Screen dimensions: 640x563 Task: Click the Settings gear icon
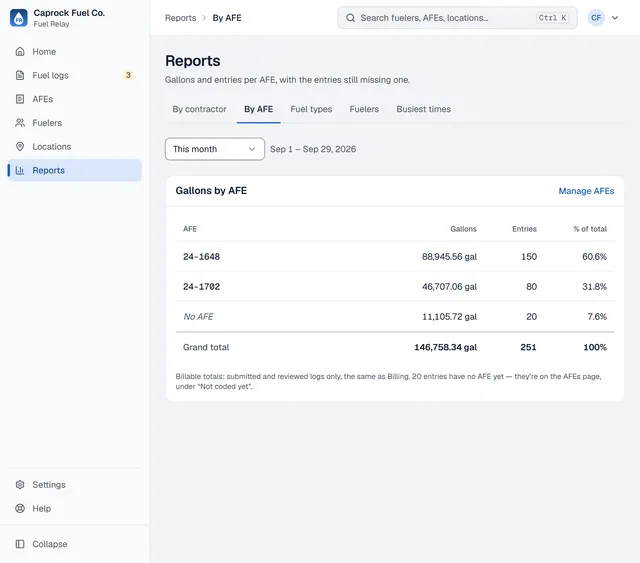(20, 485)
